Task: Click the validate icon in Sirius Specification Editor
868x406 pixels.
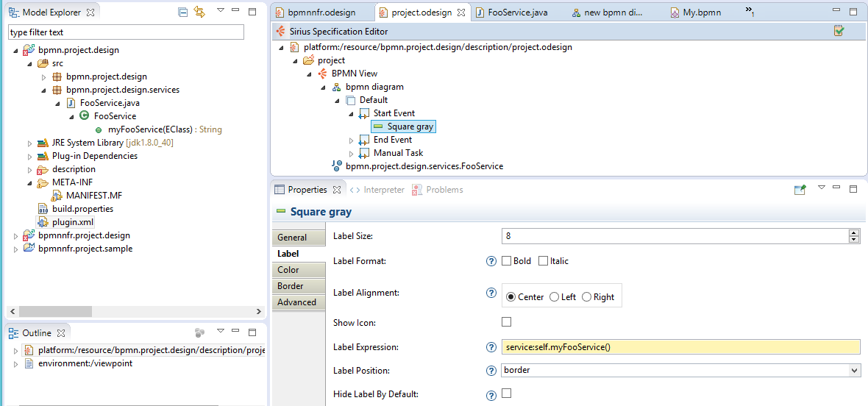Action: coord(839,32)
